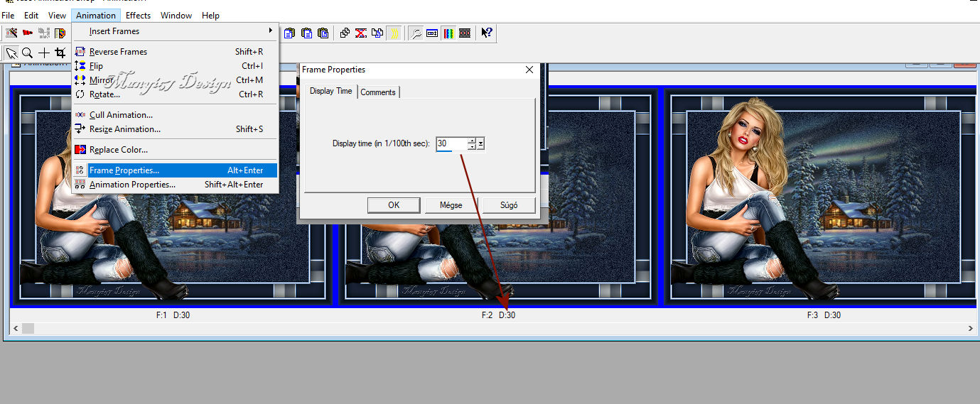This screenshot has width=980, height=404.
Task: Choose Rotate... in the Animation menu
Action: pos(175,94)
